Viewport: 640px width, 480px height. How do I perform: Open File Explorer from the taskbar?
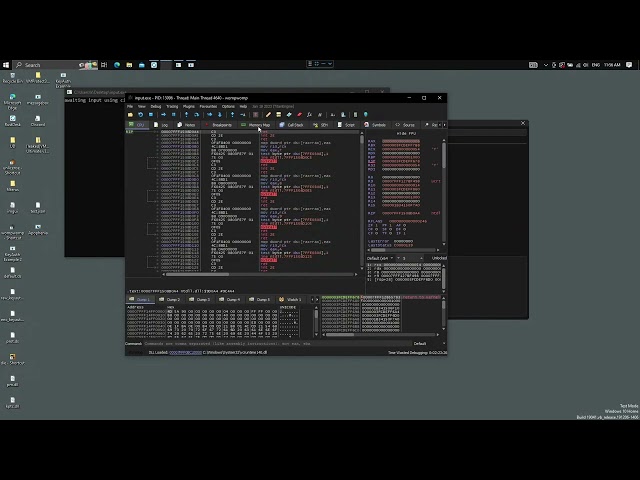[x=129, y=65]
